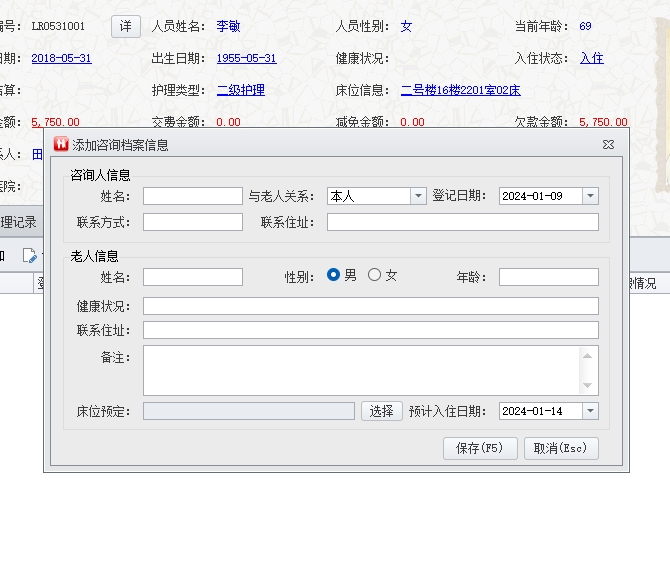The height and width of the screenshot is (567, 670).
Task: Expand the 登记日期 date picker
Action: [x=590, y=196]
